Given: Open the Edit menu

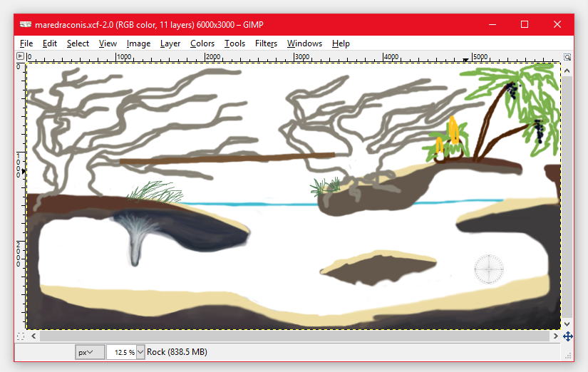Looking at the screenshot, I should click(49, 43).
